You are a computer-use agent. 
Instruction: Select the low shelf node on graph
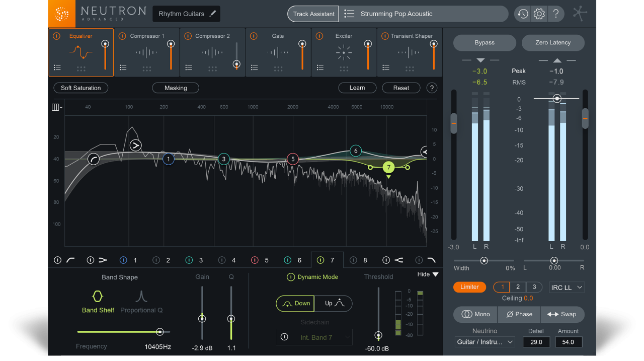(135, 146)
